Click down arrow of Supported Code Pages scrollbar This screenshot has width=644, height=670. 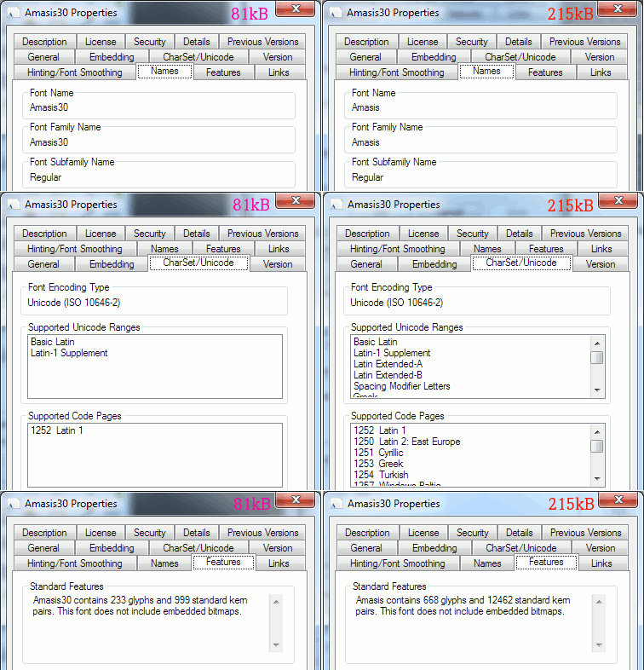(x=597, y=478)
